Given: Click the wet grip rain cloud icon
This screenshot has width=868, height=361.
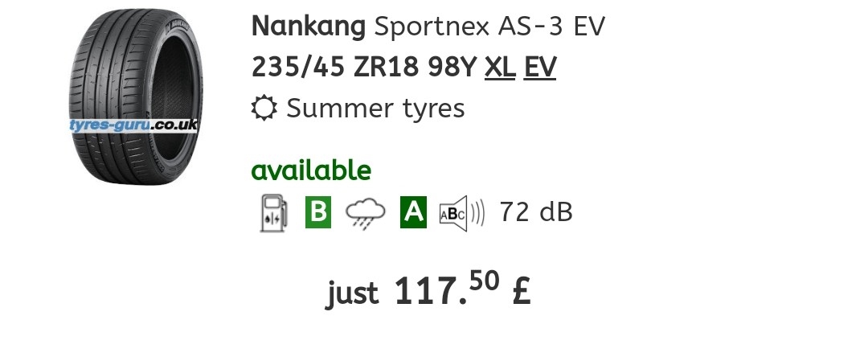Looking at the screenshot, I should pos(366,213).
